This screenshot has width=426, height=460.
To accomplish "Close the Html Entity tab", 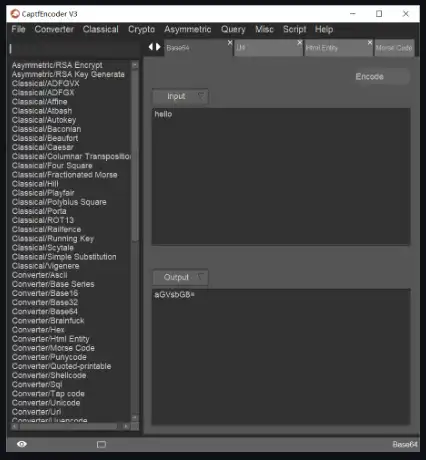I will 370,43.
